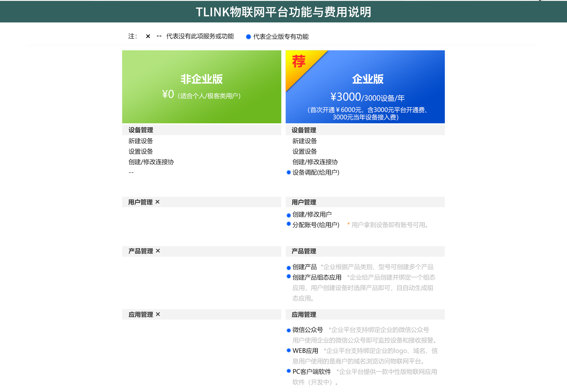
Task: Click the × beside 应用管理 in free plan
Action: (x=158, y=314)
